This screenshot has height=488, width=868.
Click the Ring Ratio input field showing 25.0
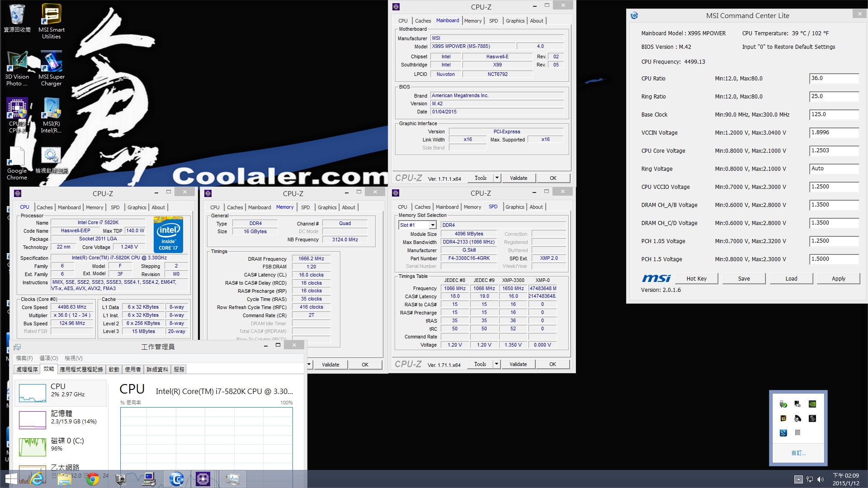point(834,96)
